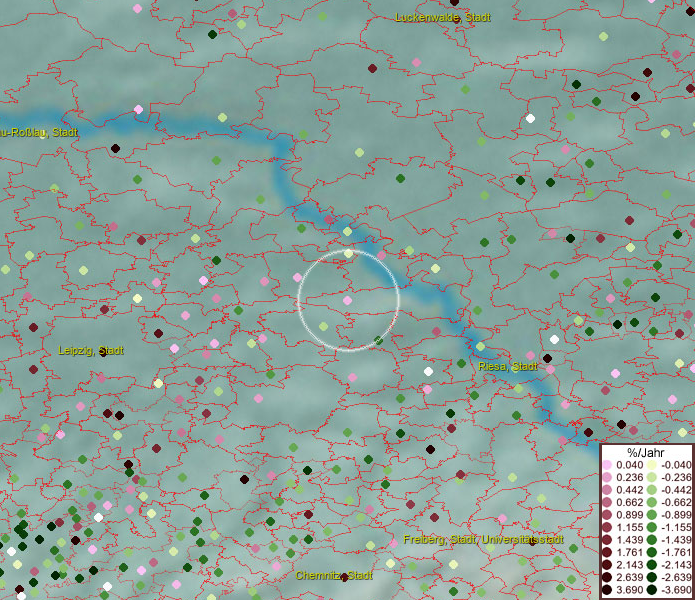Click the pale yellow point on the circle's top edge
695x600 pixels.
pyautogui.click(x=348, y=253)
